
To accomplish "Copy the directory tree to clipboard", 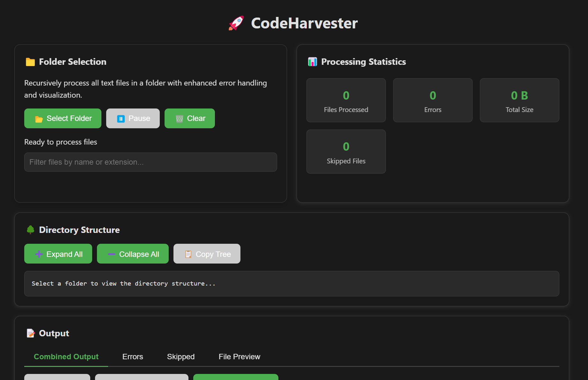I will point(207,254).
